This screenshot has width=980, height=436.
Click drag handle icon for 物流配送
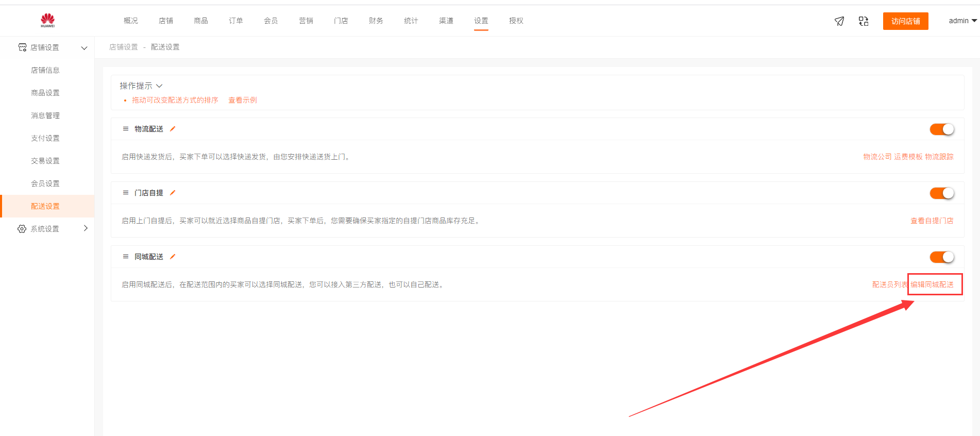(x=125, y=129)
